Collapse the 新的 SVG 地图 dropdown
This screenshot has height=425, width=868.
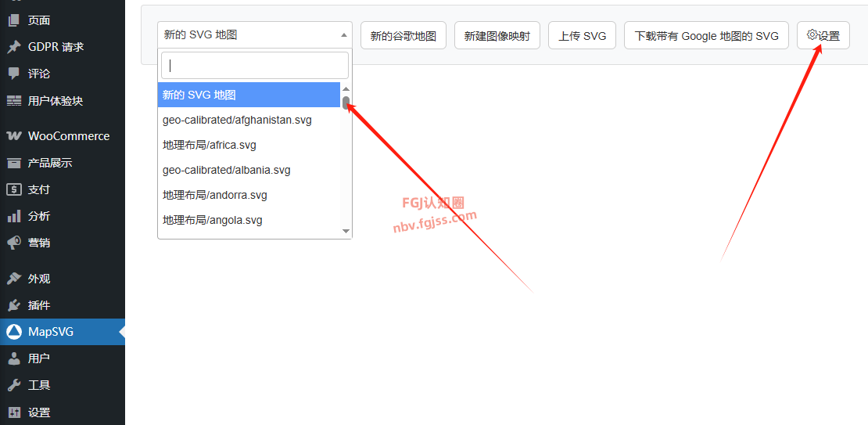click(x=255, y=35)
